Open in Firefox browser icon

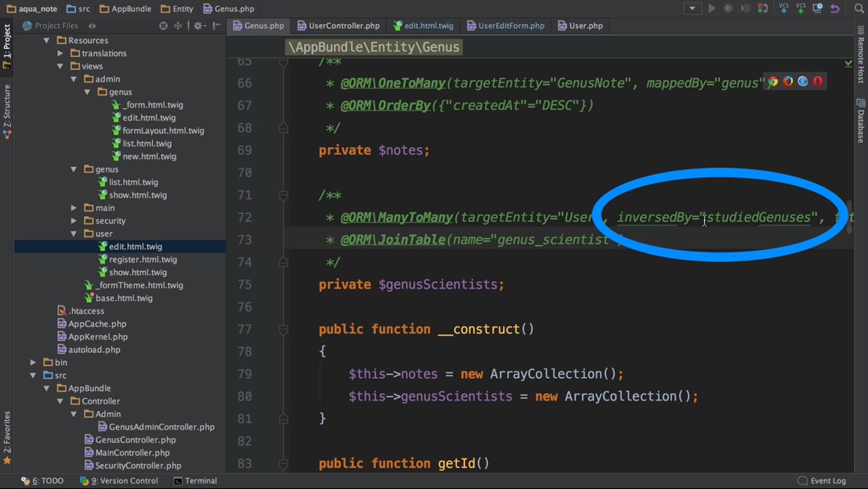[788, 81]
